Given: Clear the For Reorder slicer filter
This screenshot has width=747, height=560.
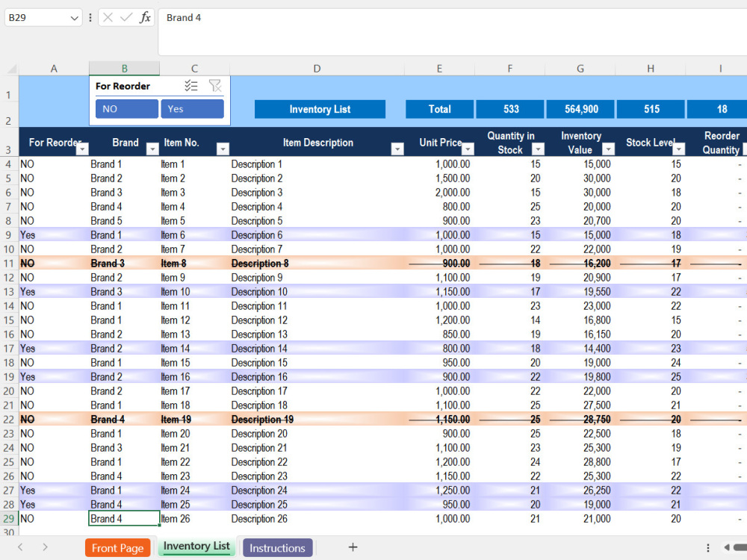Looking at the screenshot, I should tap(215, 86).
